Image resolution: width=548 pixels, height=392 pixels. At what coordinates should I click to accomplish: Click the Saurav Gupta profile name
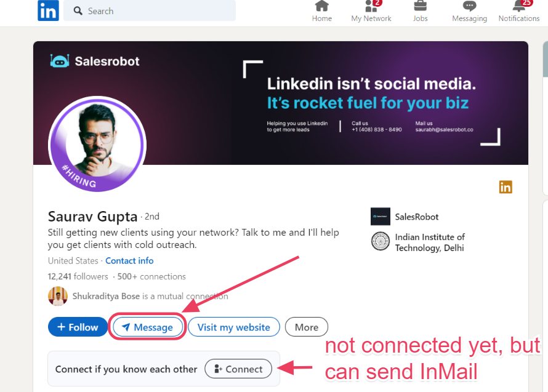[92, 217]
